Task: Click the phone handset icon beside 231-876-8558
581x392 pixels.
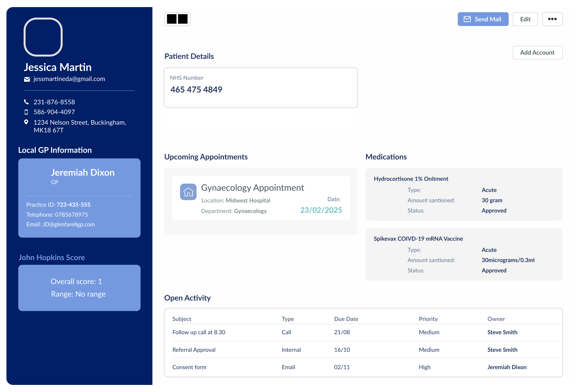Action: click(26, 102)
